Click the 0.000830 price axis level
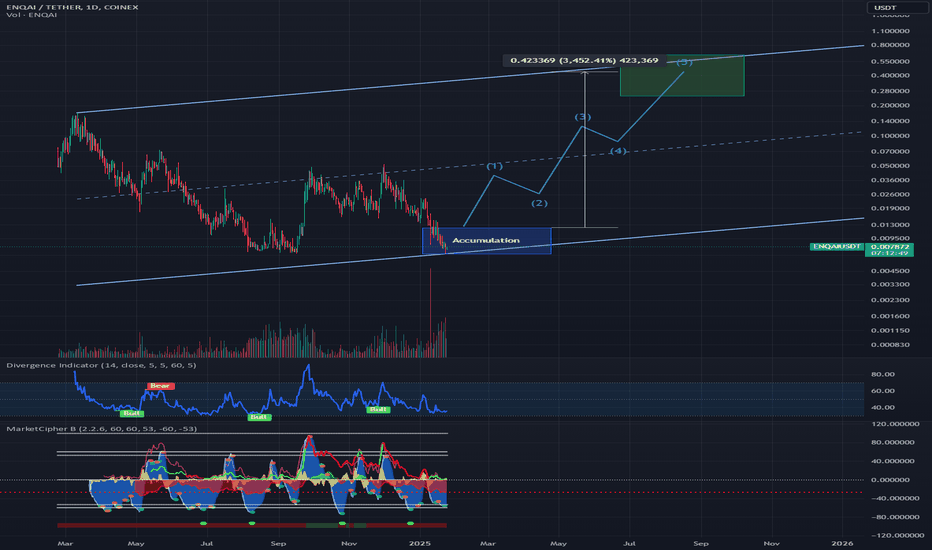The height and width of the screenshot is (550, 932). [x=890, y=345]
